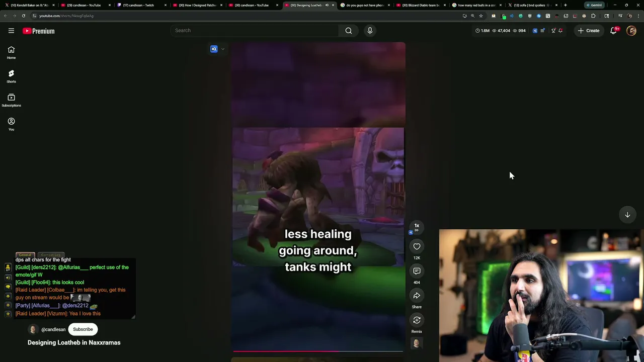
Task: View site information icon in address bar
Action: pos(34,16)
